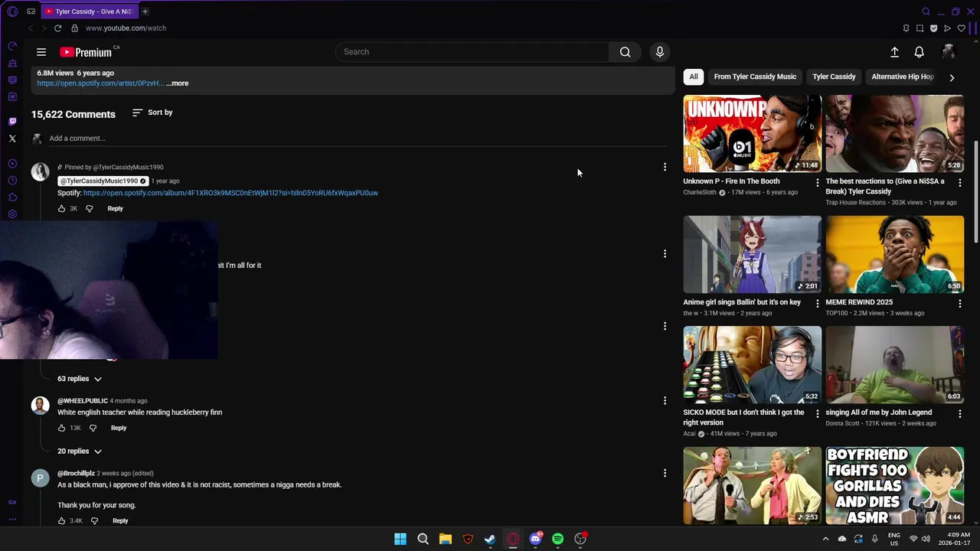This screenshot has width=980, height=551.
Task: Select the Tyler Cassidy chip
Action: (834, 77)
